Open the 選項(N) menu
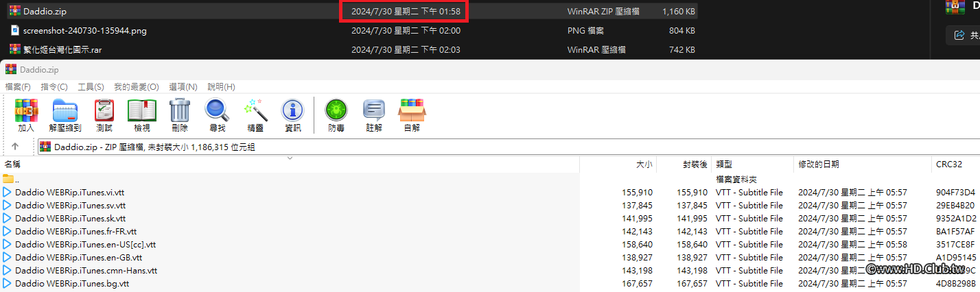 point(183,87)
